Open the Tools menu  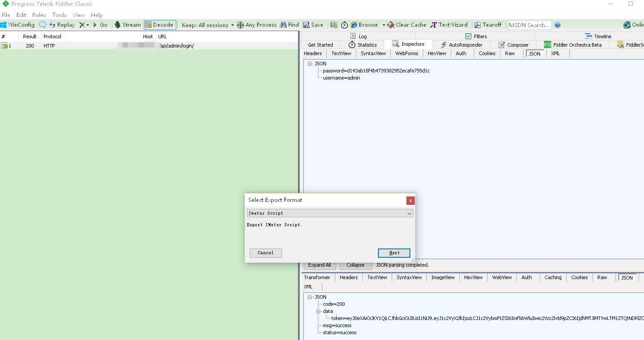pos(59,15)
